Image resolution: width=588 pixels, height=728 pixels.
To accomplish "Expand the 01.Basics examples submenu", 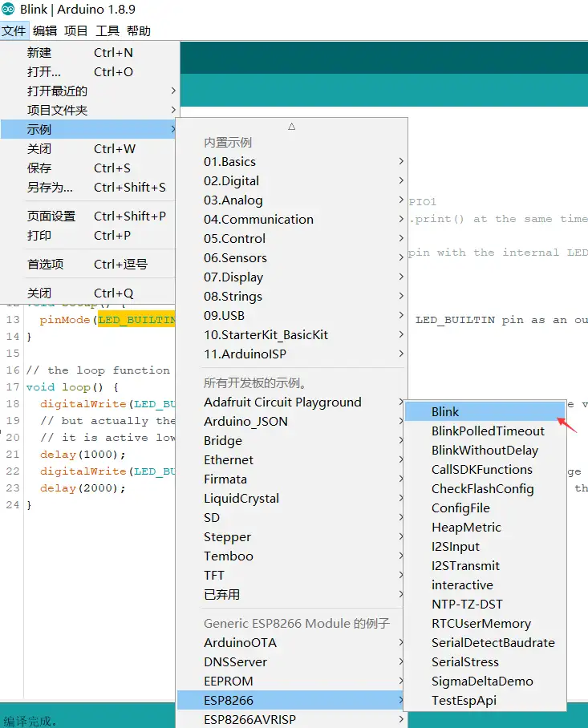I will pos(229,162).
